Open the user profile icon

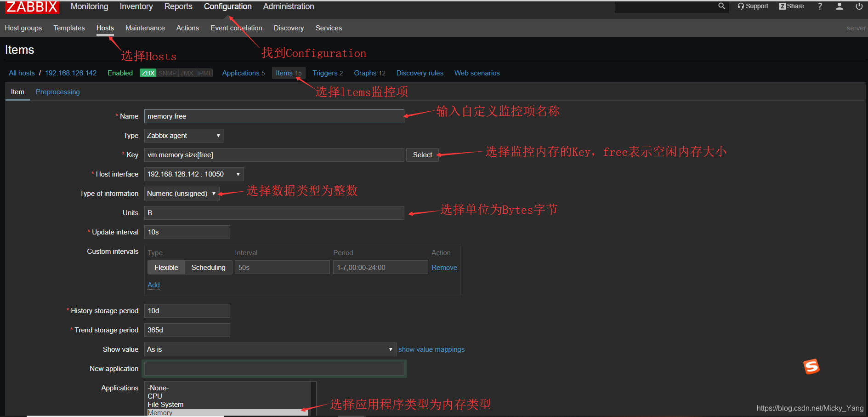coord(839,6)
